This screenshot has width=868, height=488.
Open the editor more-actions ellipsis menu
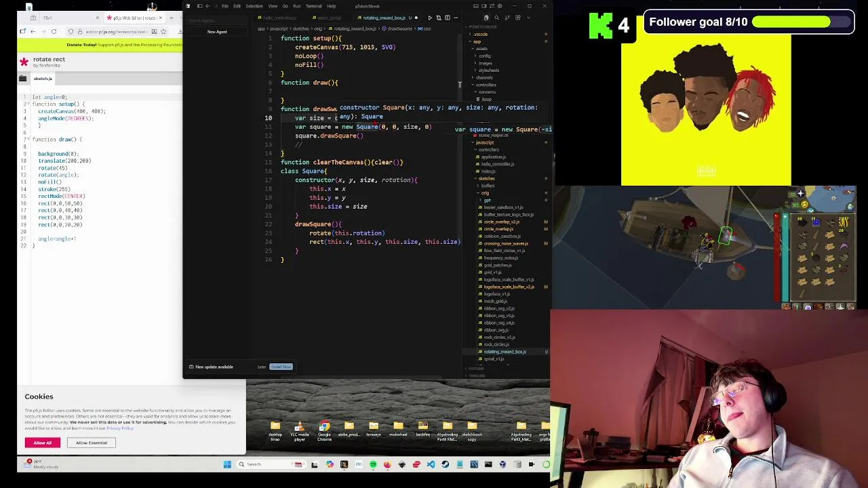click(456, 18)
